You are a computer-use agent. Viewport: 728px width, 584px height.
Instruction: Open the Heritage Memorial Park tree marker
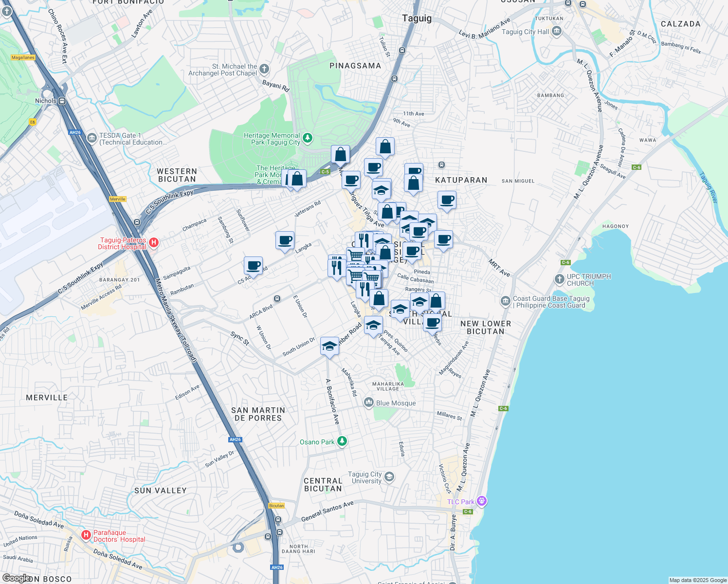point(308,139)
